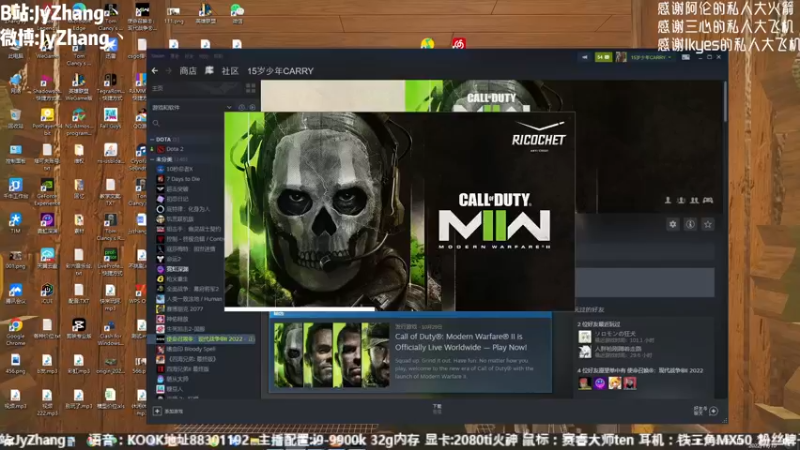Open the 15岁少年CARRY profile tab
This screenshot has height=450, width=800.
point(280,71)
